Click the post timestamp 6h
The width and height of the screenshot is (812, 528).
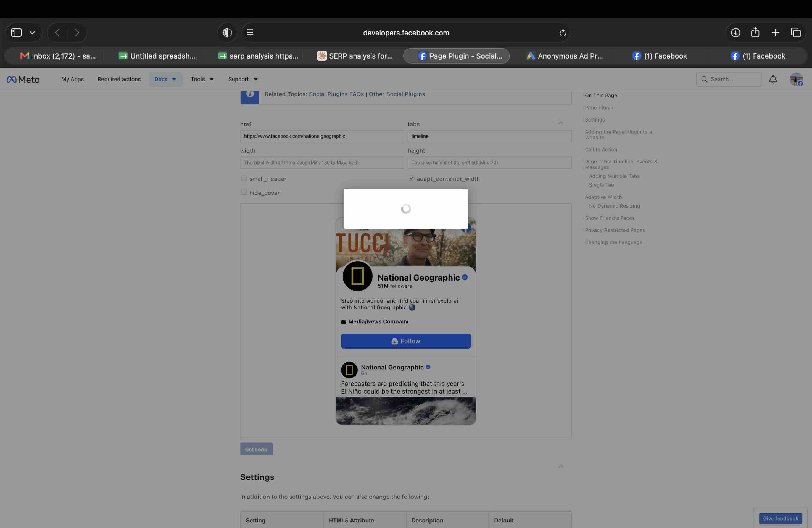click(x=364, y=373)
